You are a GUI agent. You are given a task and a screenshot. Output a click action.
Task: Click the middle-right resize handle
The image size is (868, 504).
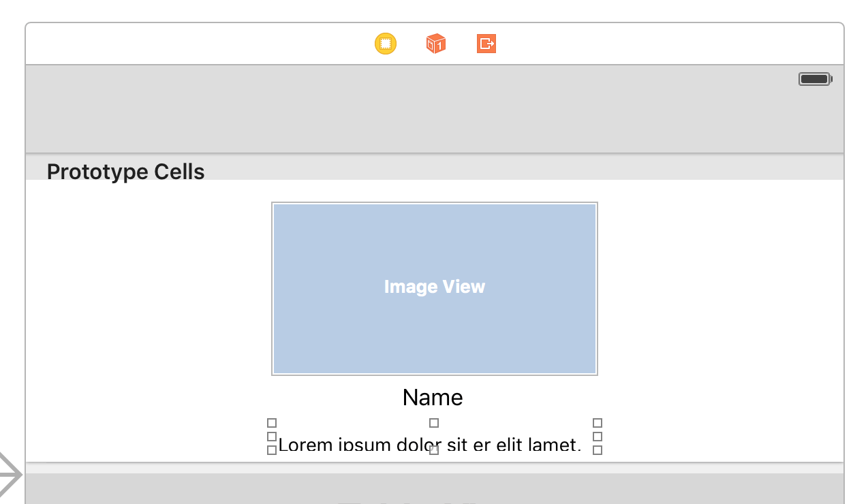coord(598,437)
